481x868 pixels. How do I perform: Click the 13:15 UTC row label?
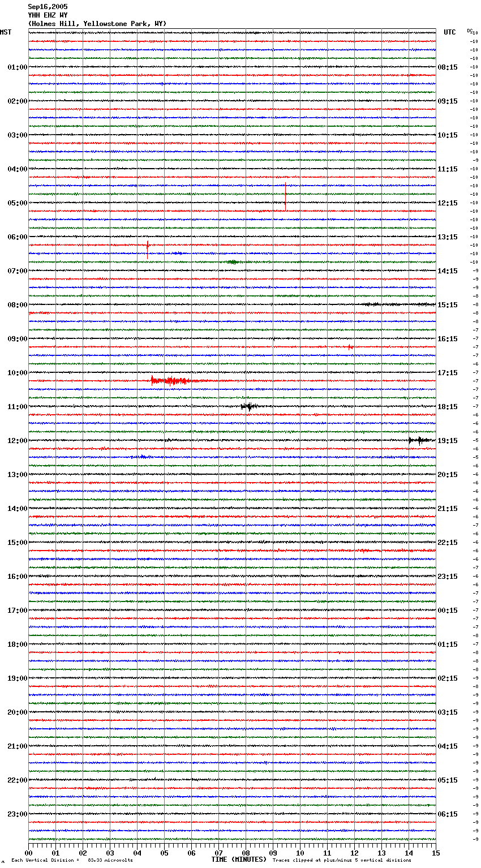[448, 237]
